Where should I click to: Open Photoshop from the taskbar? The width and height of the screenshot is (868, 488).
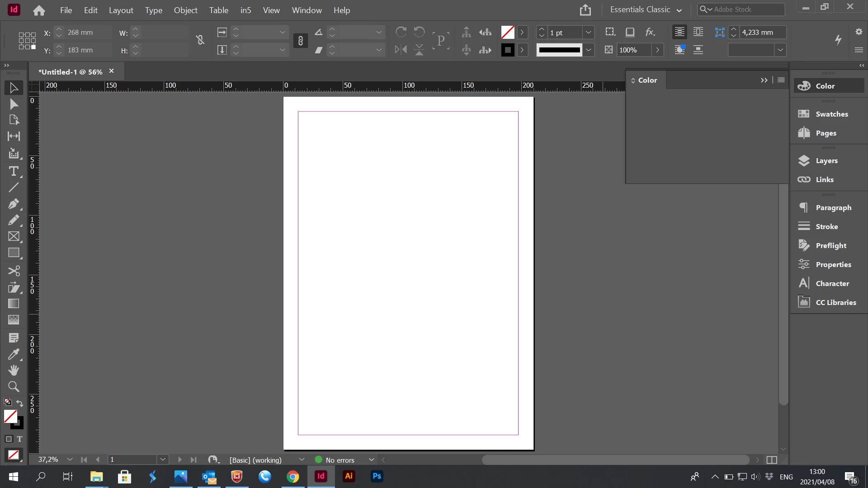tap(377, 476)
